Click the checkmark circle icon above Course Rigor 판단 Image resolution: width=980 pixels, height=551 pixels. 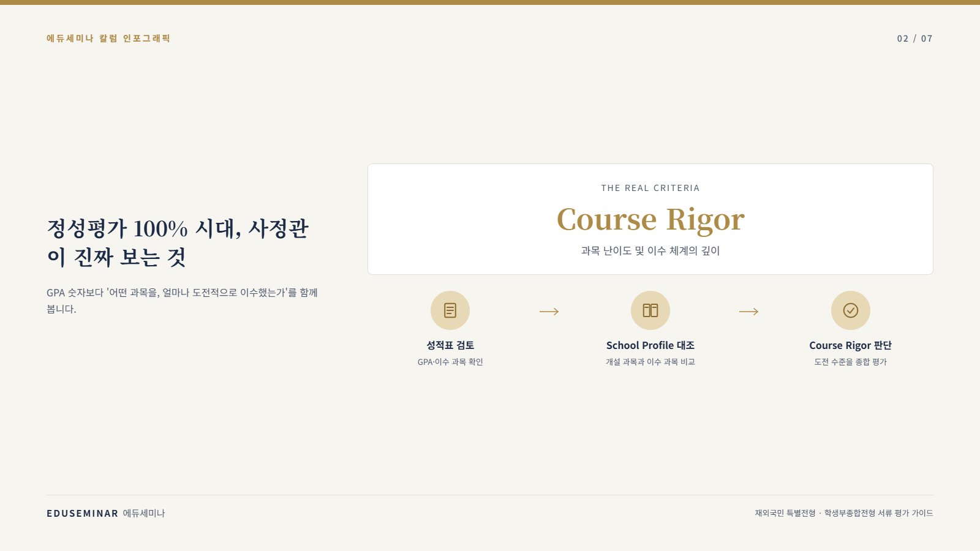pos(851,310)
